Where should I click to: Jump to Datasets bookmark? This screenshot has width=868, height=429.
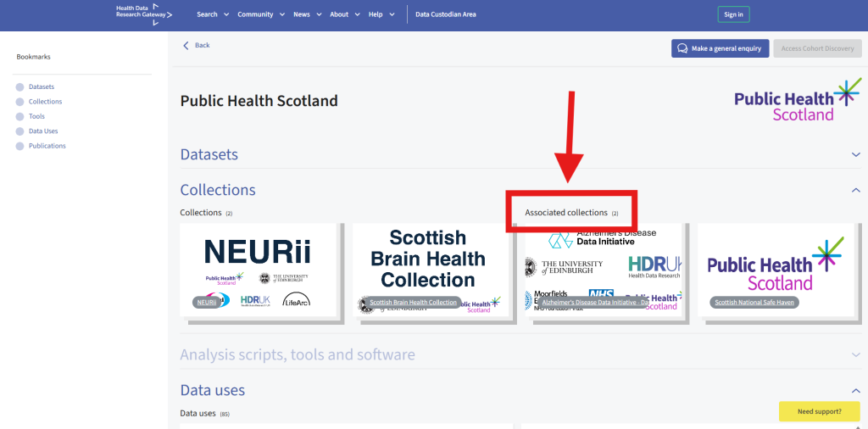click(42, 87)
